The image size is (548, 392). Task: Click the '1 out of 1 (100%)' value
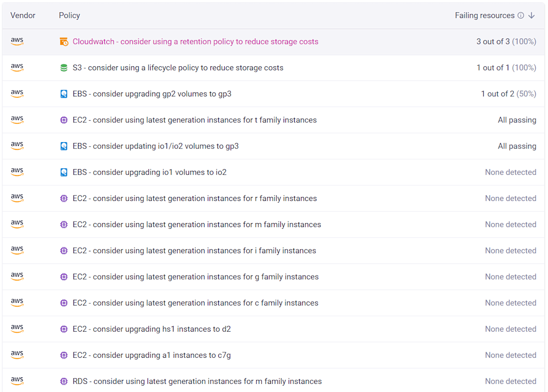(506, 68)
